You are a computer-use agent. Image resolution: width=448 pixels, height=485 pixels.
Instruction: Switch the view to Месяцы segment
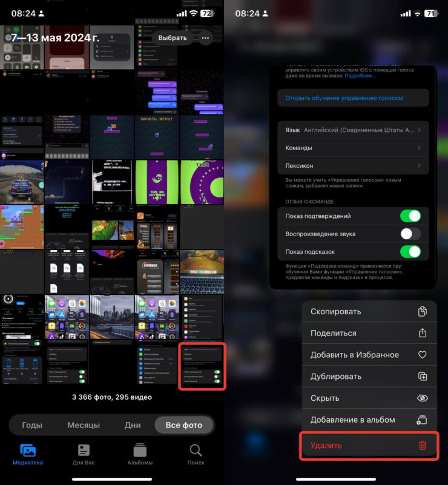tap(84, 425)
